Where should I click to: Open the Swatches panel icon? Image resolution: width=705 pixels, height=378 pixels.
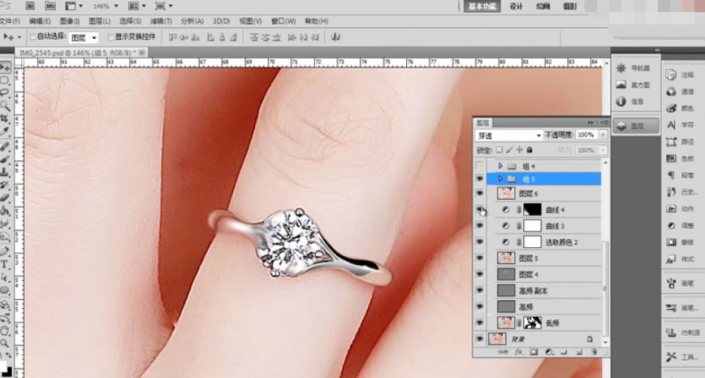pyautogui.click(x=671, y=159)
